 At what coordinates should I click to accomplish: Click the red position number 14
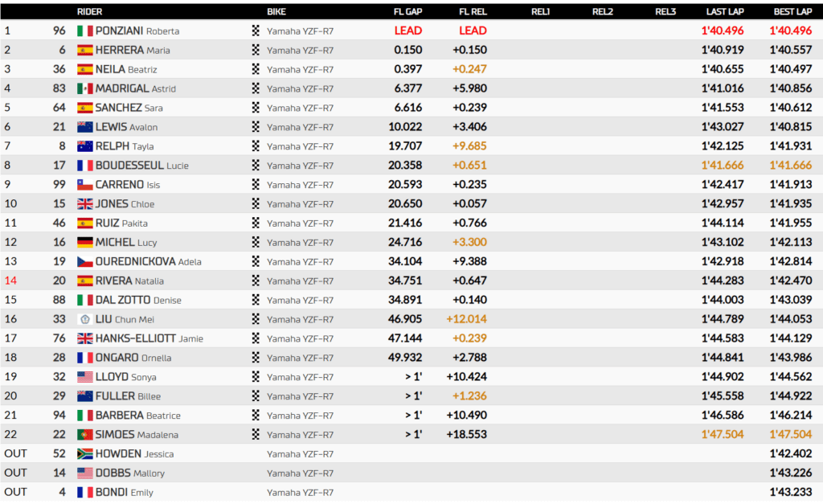pyautogui.click(x=10, y=281)
